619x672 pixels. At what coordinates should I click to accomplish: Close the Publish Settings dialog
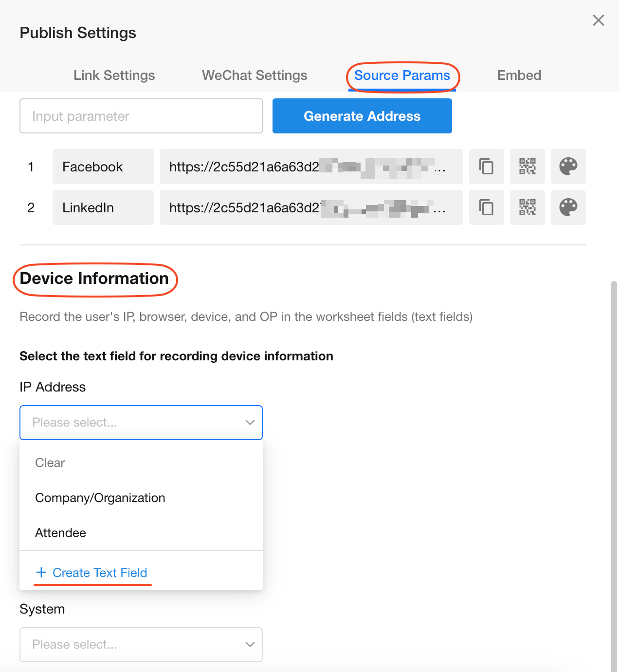(598, 20)
